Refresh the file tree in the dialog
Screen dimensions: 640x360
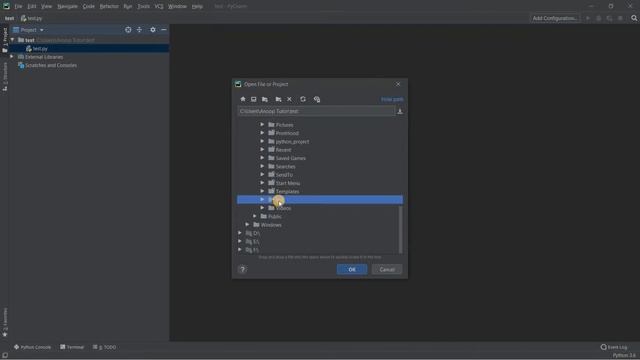click(303, 99)
